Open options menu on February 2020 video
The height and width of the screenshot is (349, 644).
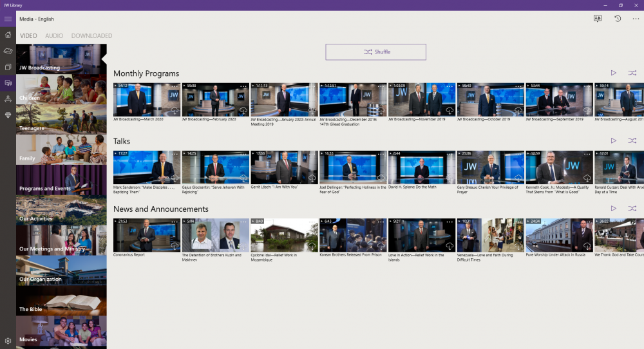tap(243, 86)
